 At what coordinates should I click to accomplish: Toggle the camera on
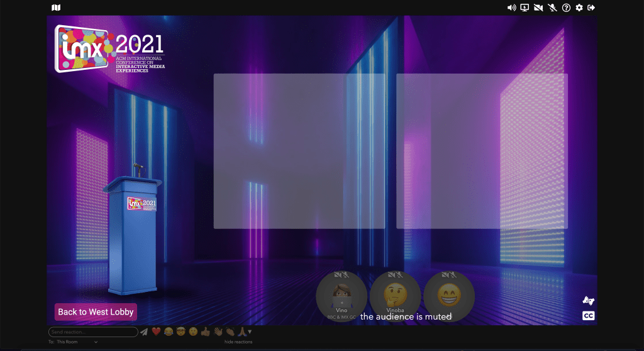pos(538,8)
